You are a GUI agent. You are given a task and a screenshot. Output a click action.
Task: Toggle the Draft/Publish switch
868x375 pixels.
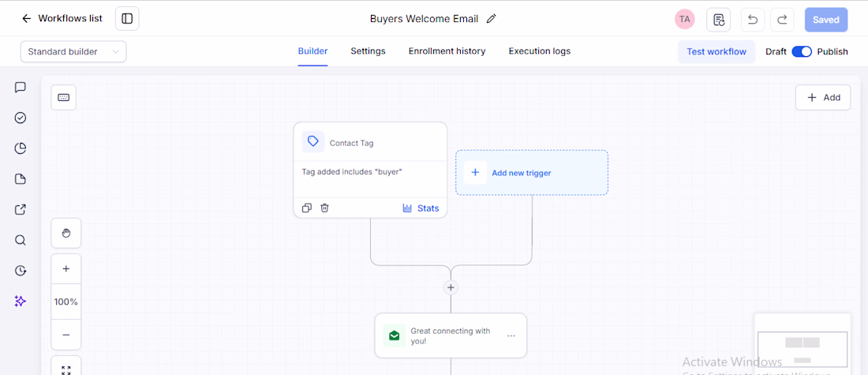(x=802, y=51)
